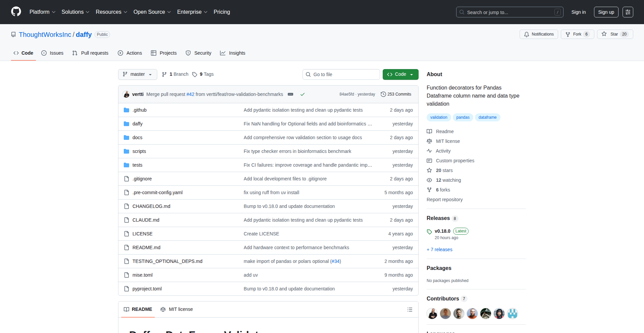The height and width of the screenshot is (333, 644).
Task: Open the Insights tab
Action: point(232,53)
